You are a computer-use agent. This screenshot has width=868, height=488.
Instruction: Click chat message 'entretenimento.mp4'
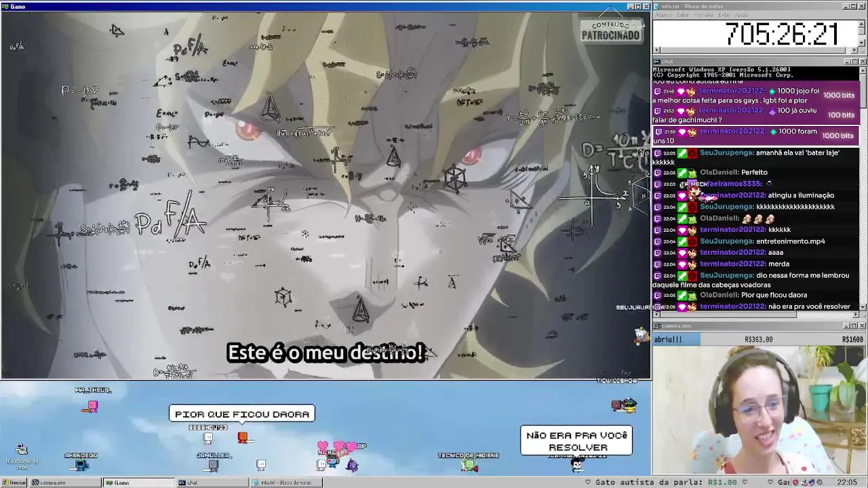tap(790, 241)
